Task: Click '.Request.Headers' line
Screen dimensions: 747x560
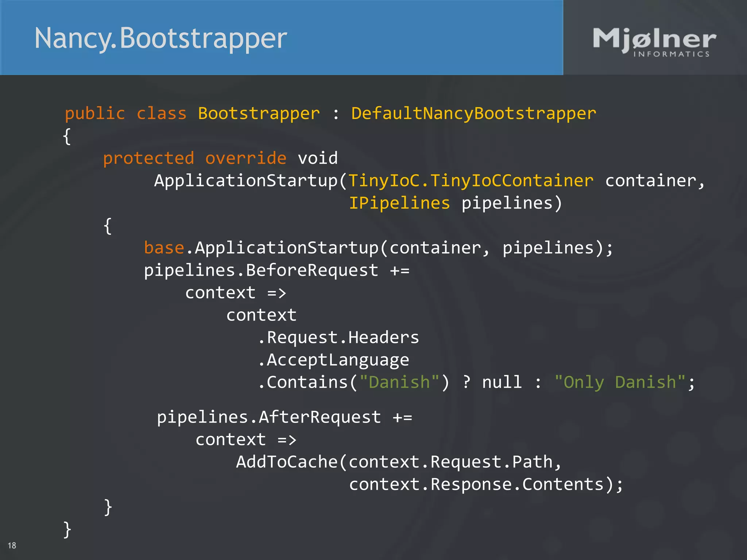Action: point(339,338)
